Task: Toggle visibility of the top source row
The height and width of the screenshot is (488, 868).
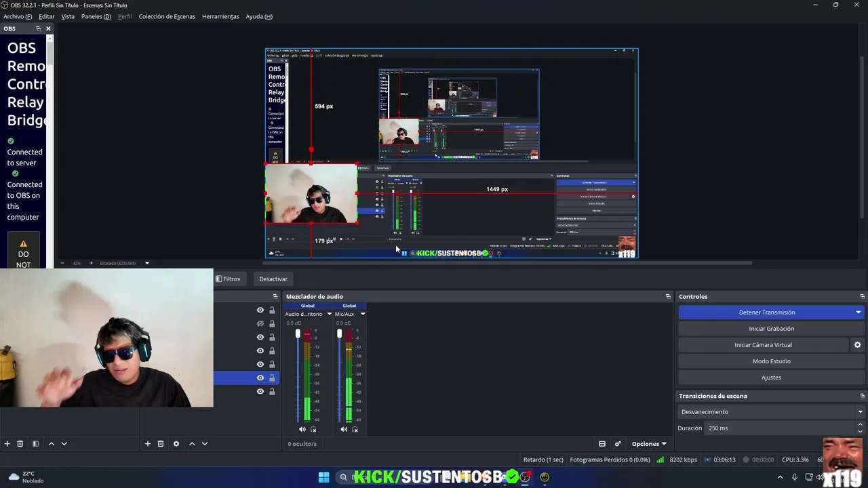Action: [260, 310]
